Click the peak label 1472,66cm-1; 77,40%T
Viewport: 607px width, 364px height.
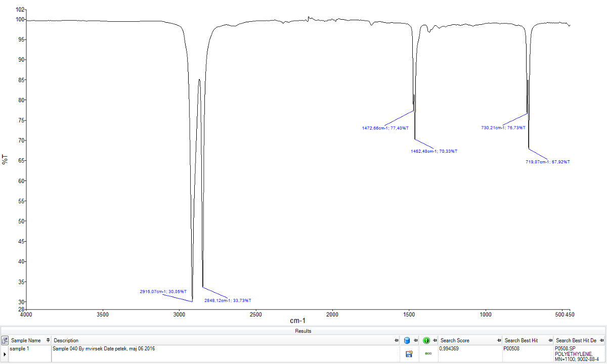[x=385, y=128]
